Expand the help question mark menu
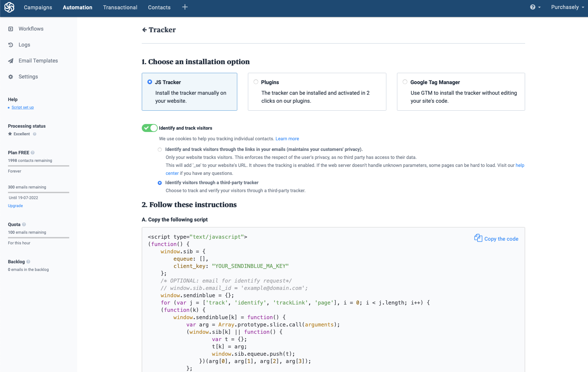The image size is (588, 372). click(x=535, y=7)
